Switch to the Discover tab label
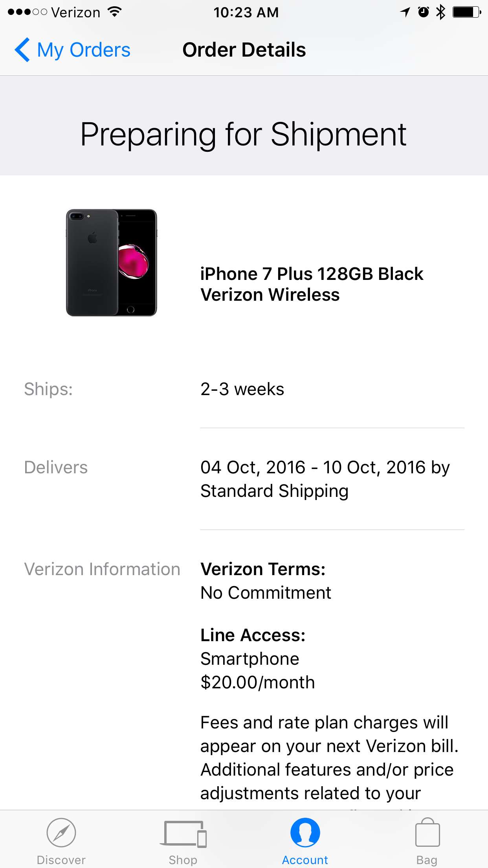Screen dimensions: 488x868 (61, 860)
